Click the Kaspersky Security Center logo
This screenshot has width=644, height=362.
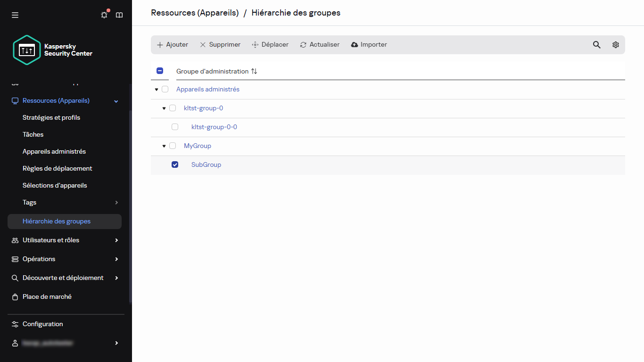pyautogui.click(x=53, y=50)
